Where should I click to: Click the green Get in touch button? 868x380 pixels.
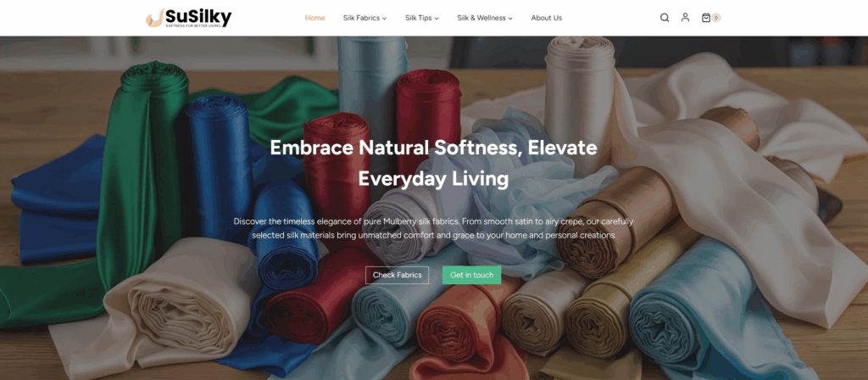tap(471, 275)
